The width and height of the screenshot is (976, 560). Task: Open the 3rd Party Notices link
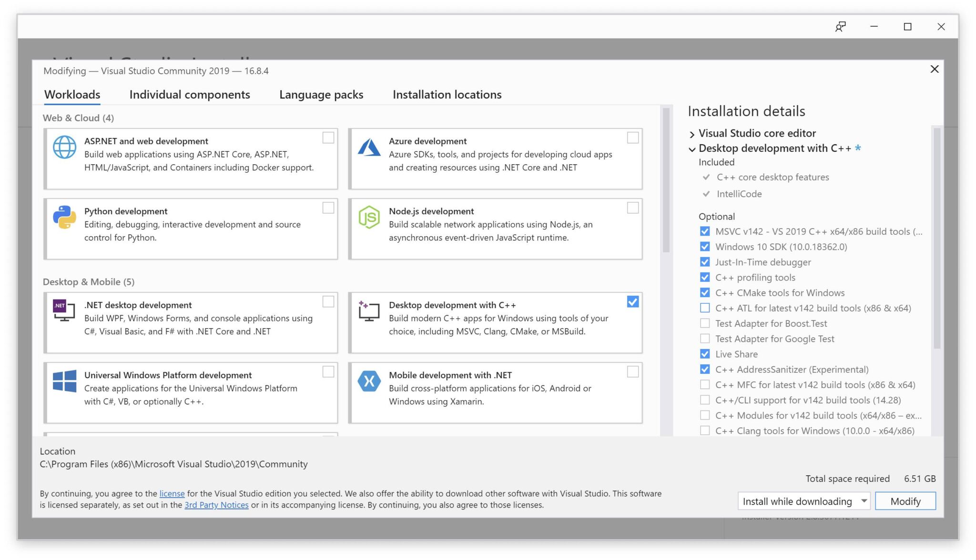pyautogui.click(x=216, y=505)
